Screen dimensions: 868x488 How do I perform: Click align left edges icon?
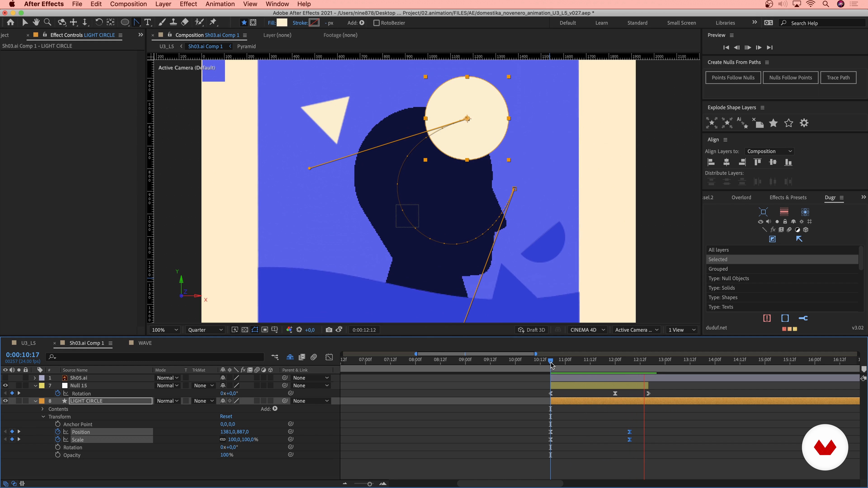(x=711, y=162)
